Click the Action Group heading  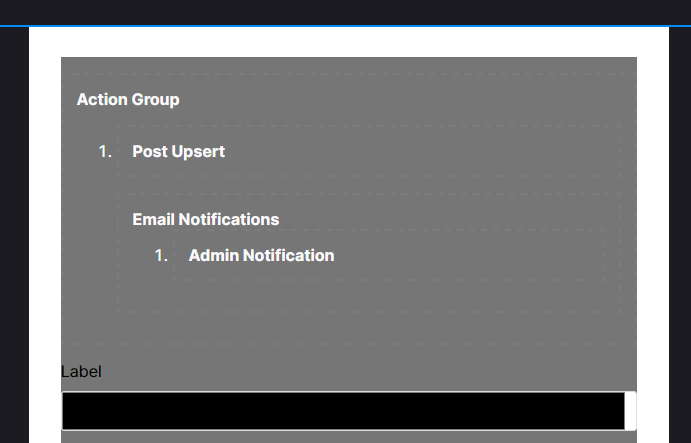[x=128, y=100]
